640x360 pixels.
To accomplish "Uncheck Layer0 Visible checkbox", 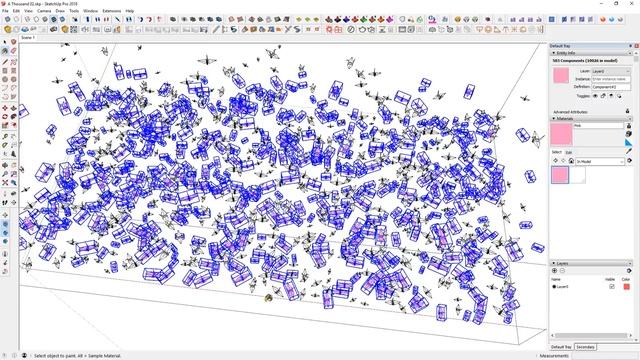I will pyautogui.click(x=611, y=287).
